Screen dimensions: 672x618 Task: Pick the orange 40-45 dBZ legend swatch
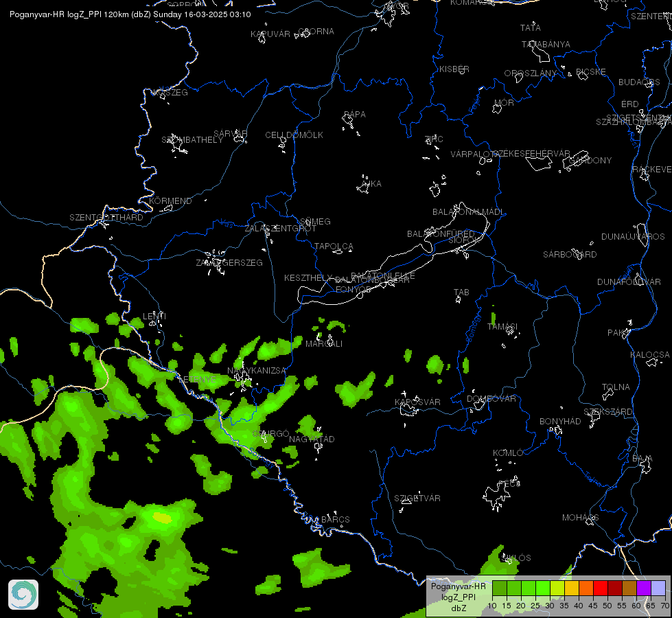point(586,588)
